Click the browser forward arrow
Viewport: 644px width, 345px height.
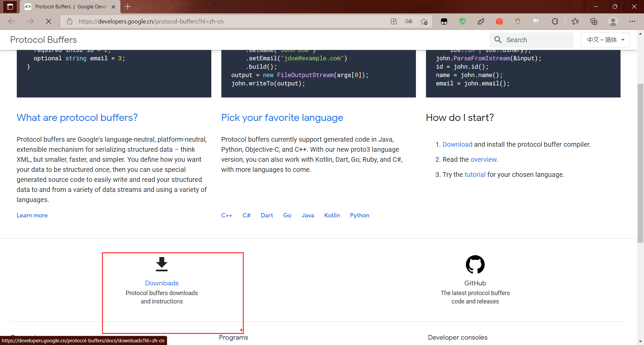point(30,21)
